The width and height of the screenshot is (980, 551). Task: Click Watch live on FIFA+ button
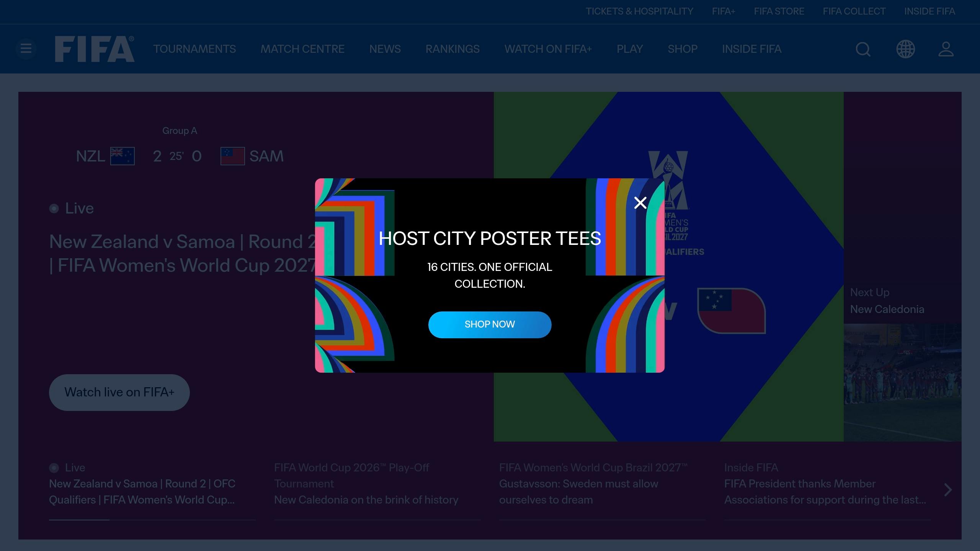119,392
